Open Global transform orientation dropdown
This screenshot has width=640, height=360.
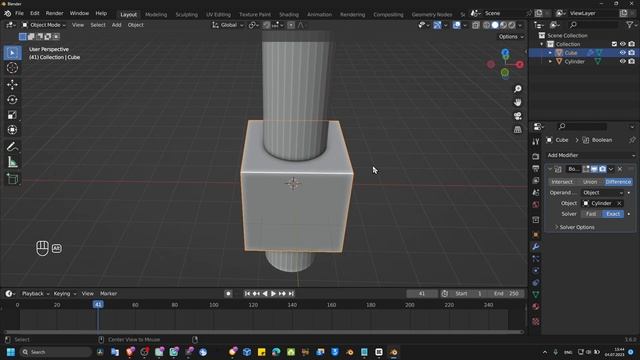[228, 25]
